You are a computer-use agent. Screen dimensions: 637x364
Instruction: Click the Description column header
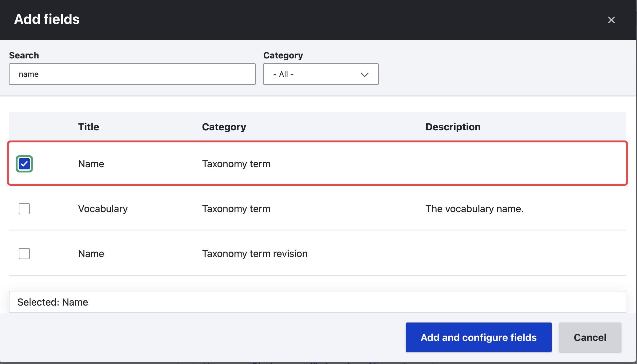pyautogui.click(x=453, y=127)
